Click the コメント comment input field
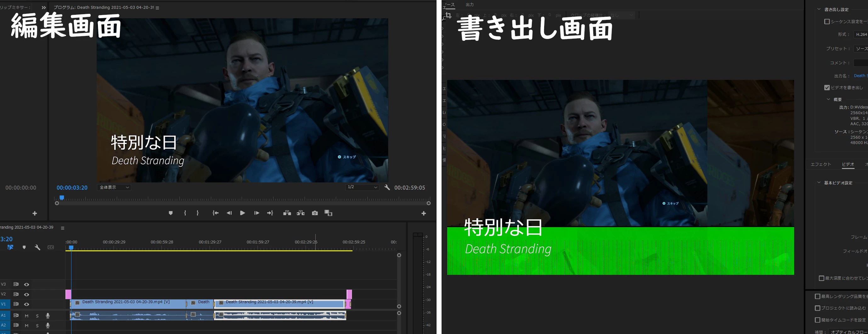 (x=860, y=63)
